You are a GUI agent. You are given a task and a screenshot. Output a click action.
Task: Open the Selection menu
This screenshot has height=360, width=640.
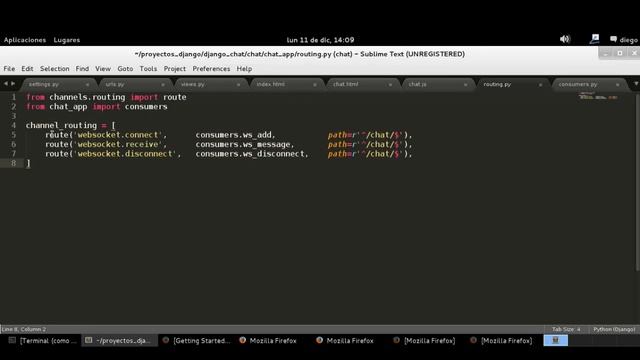(55, 69)
